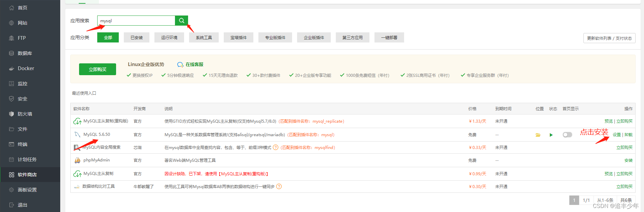This screenshot has height=212, width=644.
Task: Click 预览 link for the delisted MySQL主从复制
Action: (609, 174)
